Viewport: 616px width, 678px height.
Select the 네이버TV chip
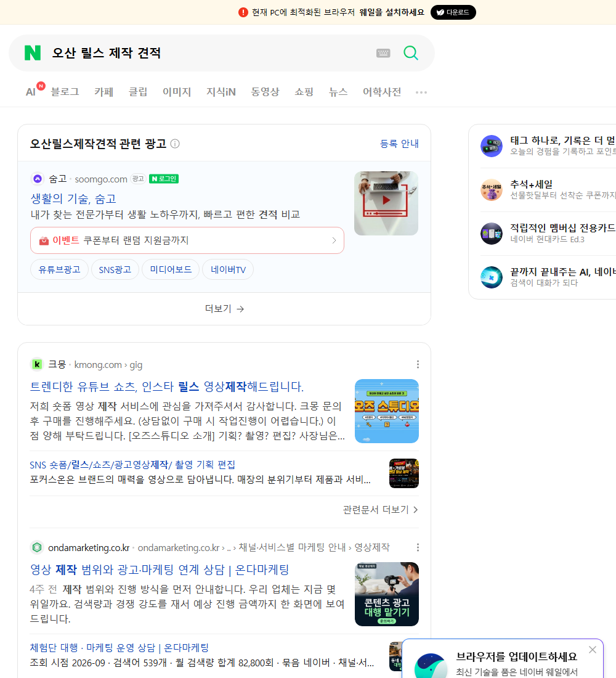tap(228, 269)
